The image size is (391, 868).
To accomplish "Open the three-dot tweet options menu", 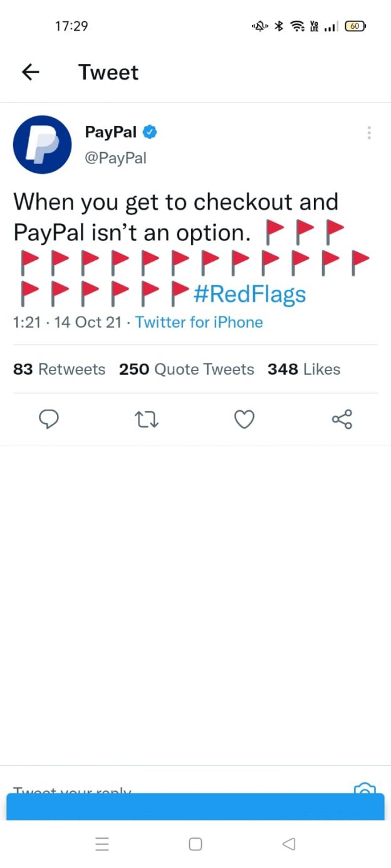I will coord(369,133).
